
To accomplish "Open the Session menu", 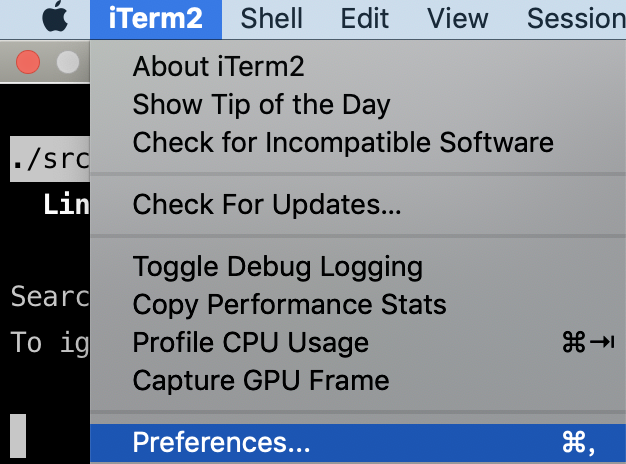I will pos(576,19).
